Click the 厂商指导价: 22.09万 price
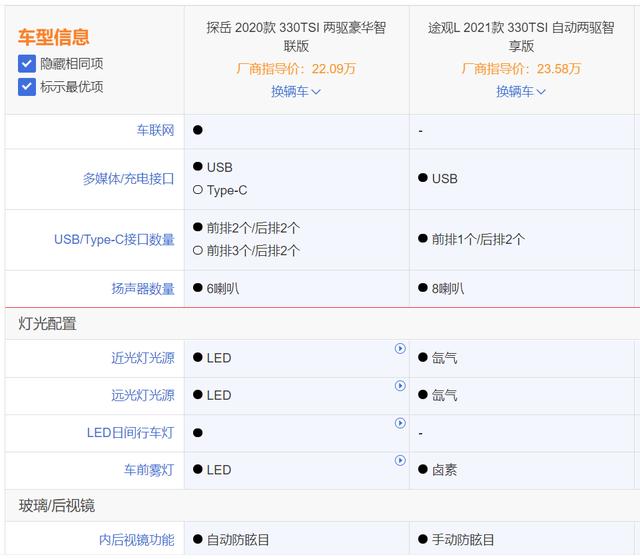Viewport: 640px width, 559px height. click(296, 69)
